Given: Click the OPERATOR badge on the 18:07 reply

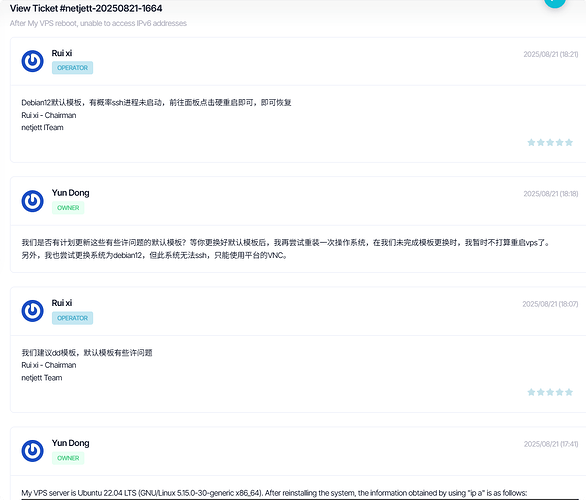Looking at the screenshot, I should click(x=73, y=318).
